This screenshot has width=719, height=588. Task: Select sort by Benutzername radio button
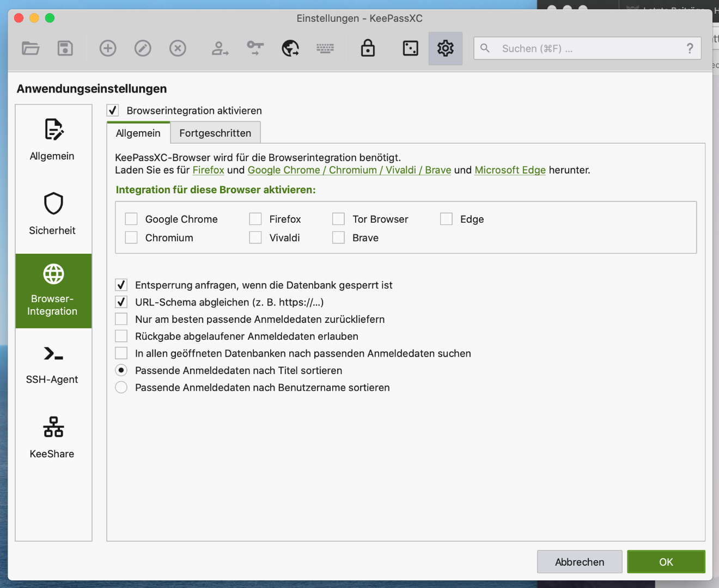coord(121,388)
